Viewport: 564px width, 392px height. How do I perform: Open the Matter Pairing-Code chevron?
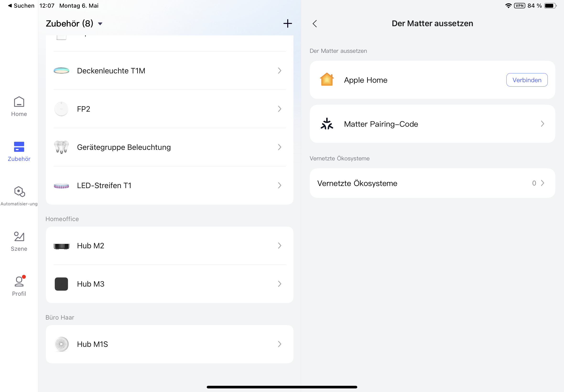(x=542, y=124)
